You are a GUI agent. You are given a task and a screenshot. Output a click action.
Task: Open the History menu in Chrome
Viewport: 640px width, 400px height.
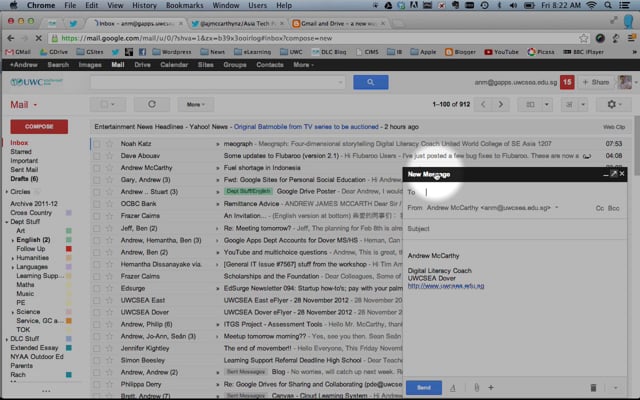click(x=144, y=5)
